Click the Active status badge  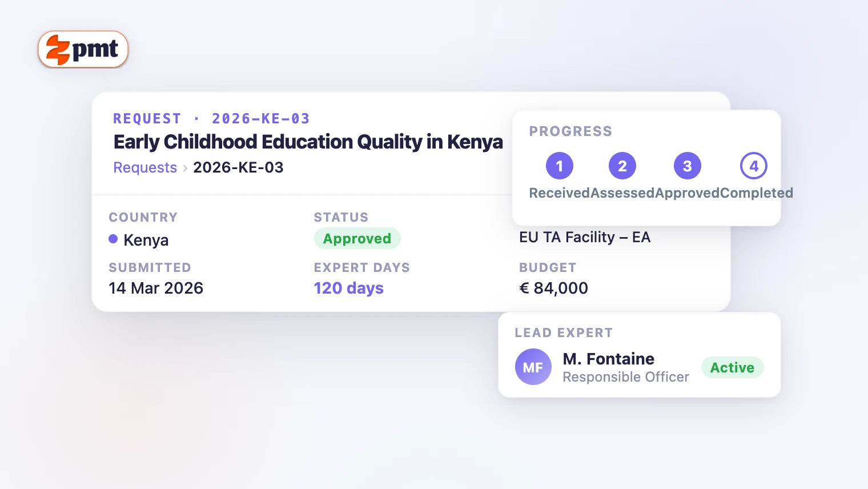[733, 367]
